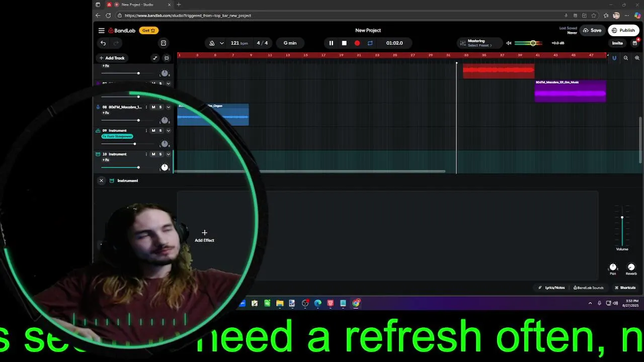Open Microsoft Edge from the taskbar
The image size is (644, 362).
point(318,303)
